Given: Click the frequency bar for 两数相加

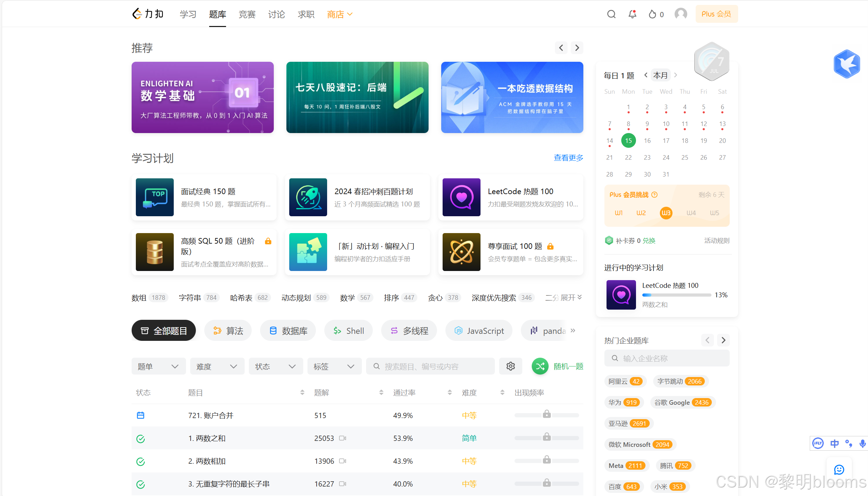Looking at the screenshot, I should tap(546, 461).
